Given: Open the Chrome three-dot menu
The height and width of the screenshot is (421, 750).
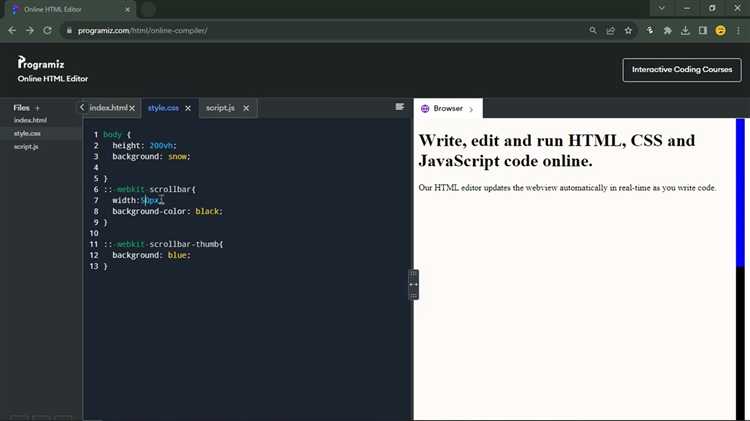Looking at the screenshot, I should click(738, 31).
